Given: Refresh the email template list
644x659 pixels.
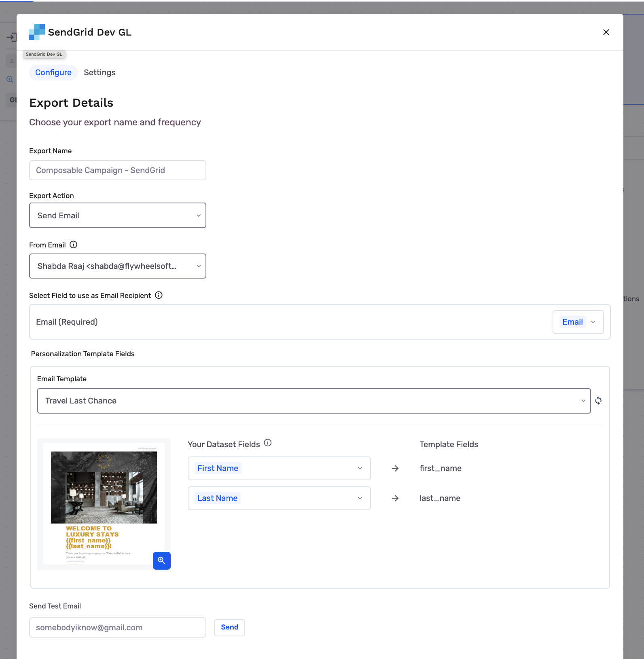Looking at the screenshot, I should pos(598,401).
